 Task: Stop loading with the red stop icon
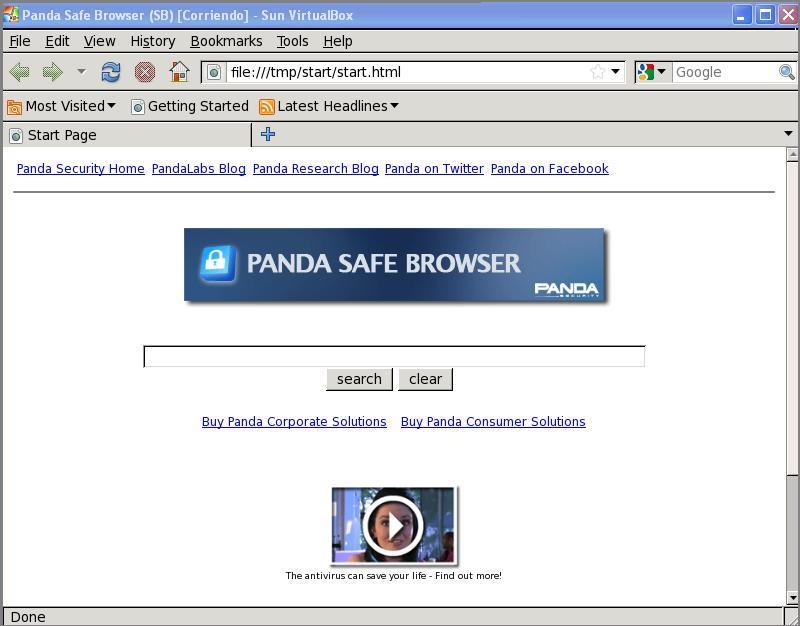[x=145, y=72]
